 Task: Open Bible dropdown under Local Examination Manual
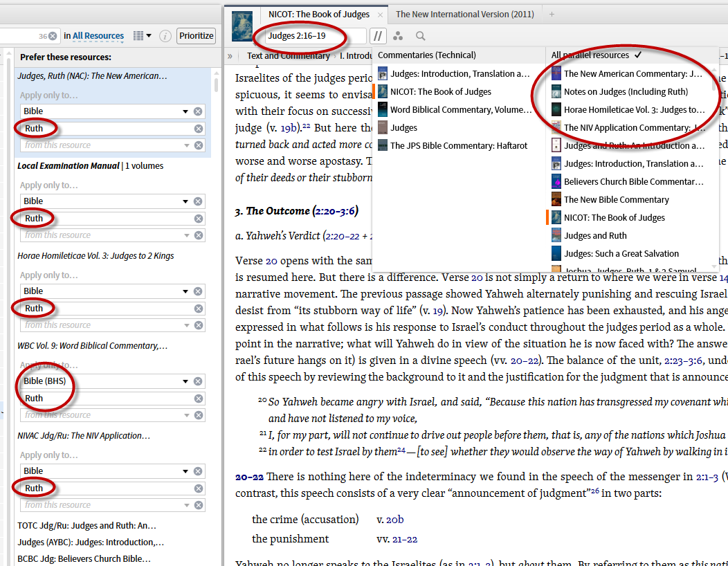tap(185, 201)
